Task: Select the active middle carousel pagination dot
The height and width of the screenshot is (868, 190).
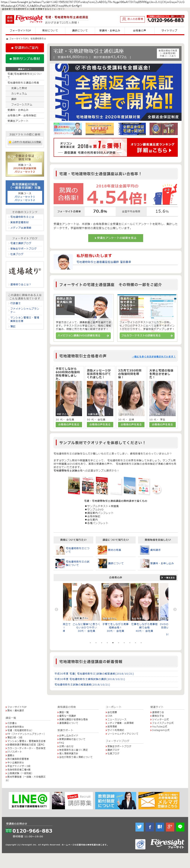Action: coord(112,643)
